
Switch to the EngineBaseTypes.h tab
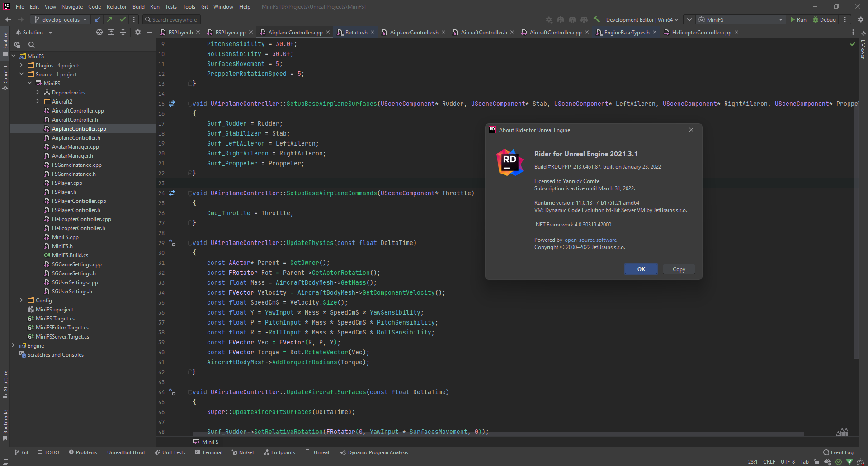(x=627, y=33)
